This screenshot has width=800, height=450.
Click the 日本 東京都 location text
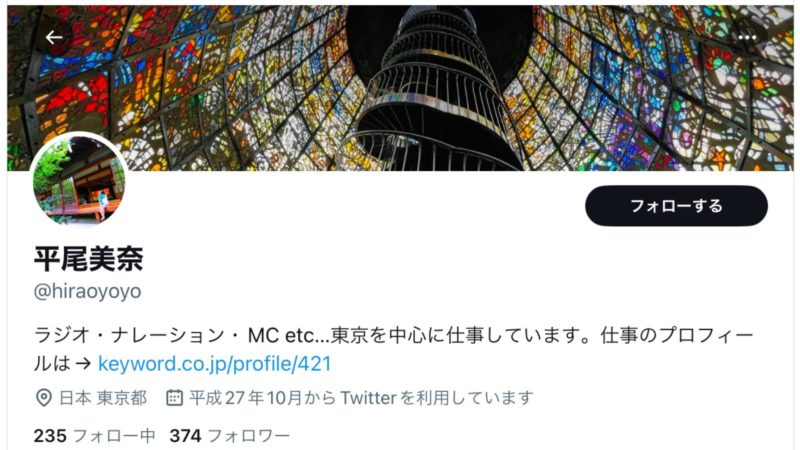tap(103, 398)
